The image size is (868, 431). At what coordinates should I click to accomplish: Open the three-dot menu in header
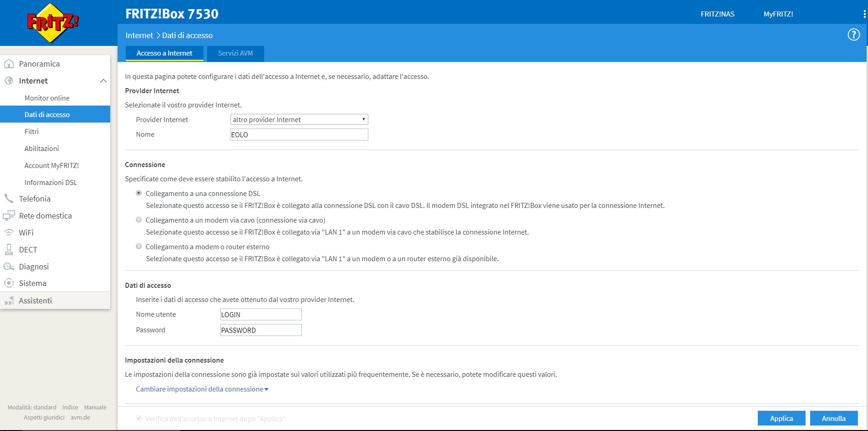pos(864,14)
